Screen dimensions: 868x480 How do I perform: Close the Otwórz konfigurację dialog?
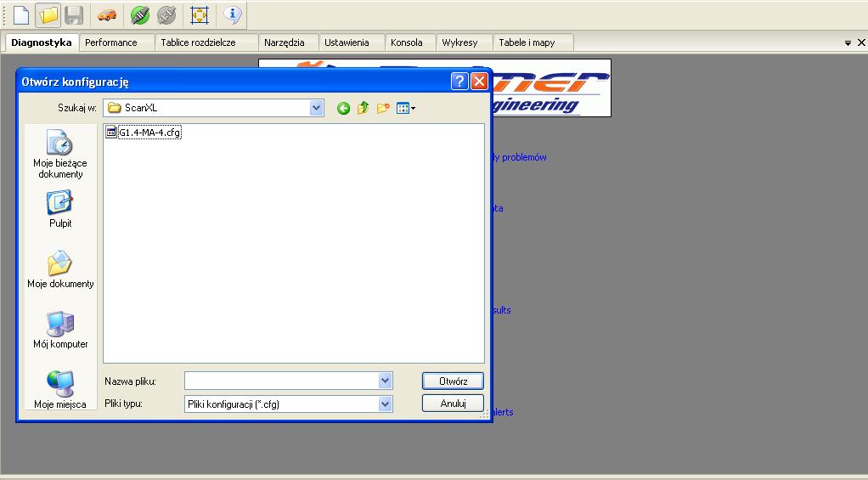click(479, 82)
